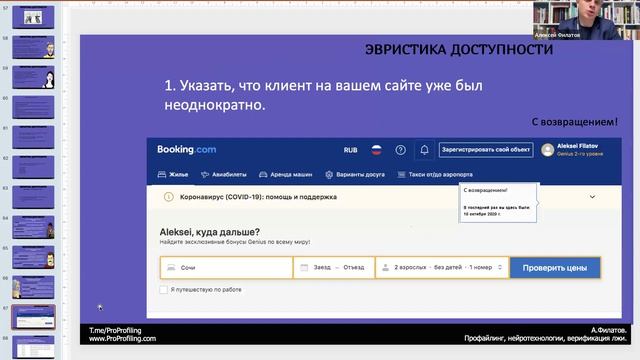Click the Booking.com logo
Viewport: 640px width, 360px height.
187,149
